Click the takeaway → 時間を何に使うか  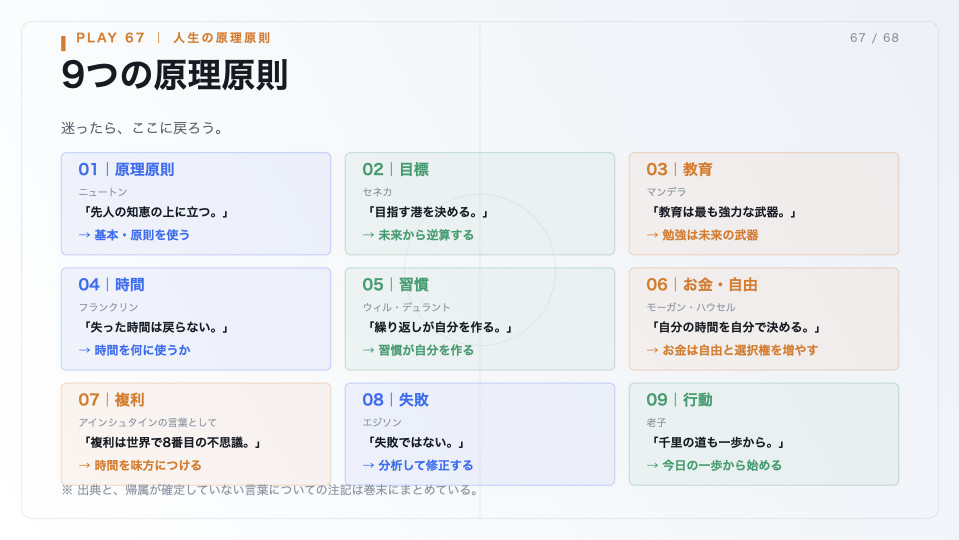click(134, 350)
